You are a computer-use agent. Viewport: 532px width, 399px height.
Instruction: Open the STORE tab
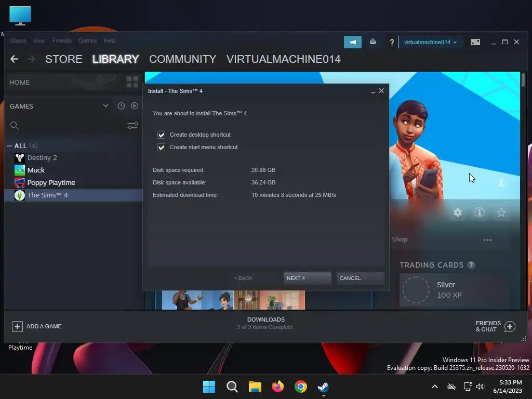pyautogui.click(x=64, y=59)
